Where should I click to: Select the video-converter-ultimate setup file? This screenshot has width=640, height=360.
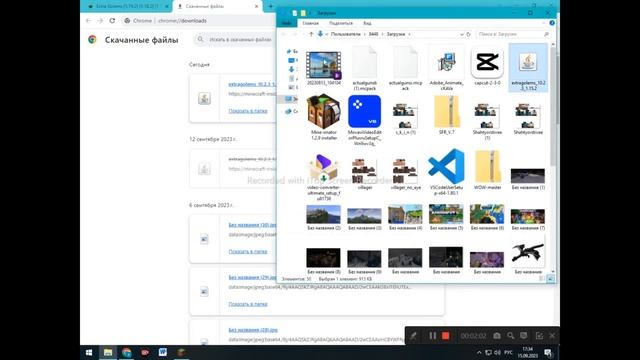(x=324, y=176)
